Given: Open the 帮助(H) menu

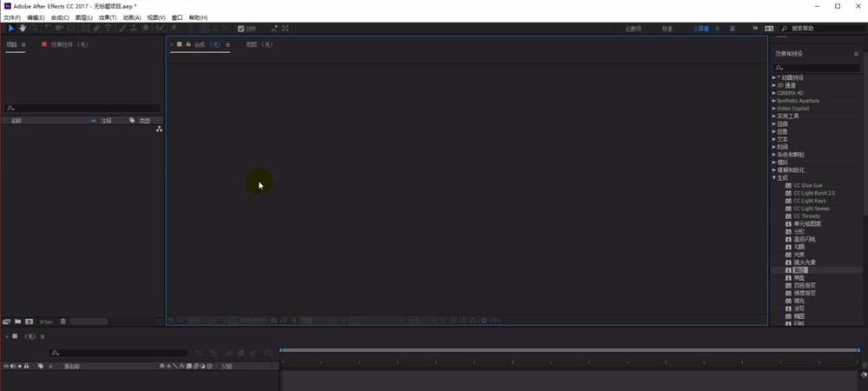Looking at the screenshot, I should click(x=198, y=17).
